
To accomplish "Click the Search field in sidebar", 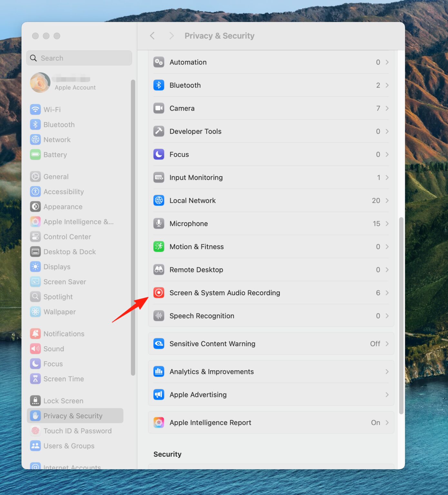I will (x=79, y=58).
